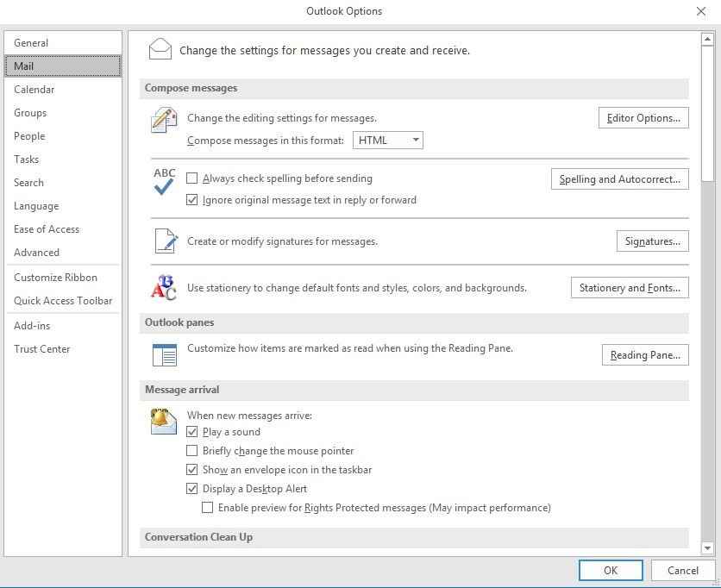The image size is (721, 588).
Task: Close the Outlook Options dialog window
Action: click(x=700, y=11)
